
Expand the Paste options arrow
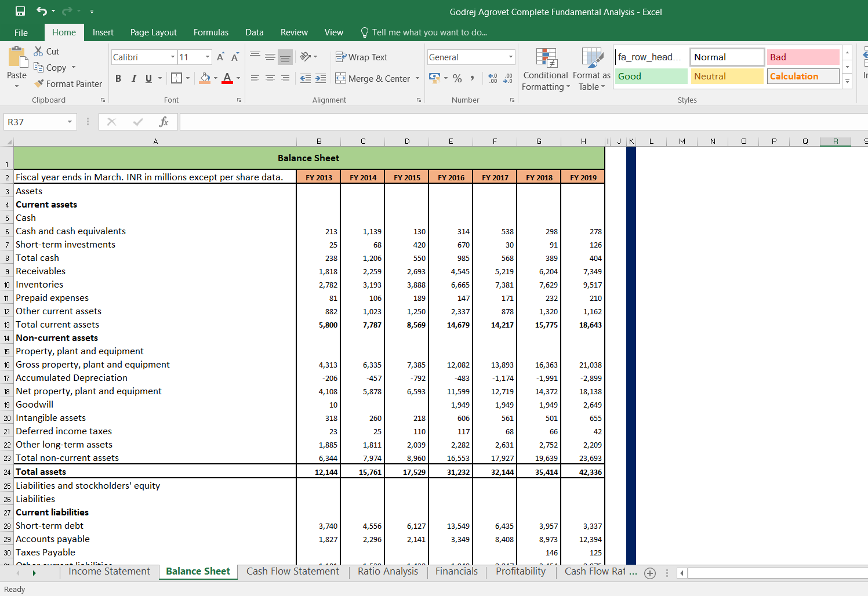click(17, 86)
